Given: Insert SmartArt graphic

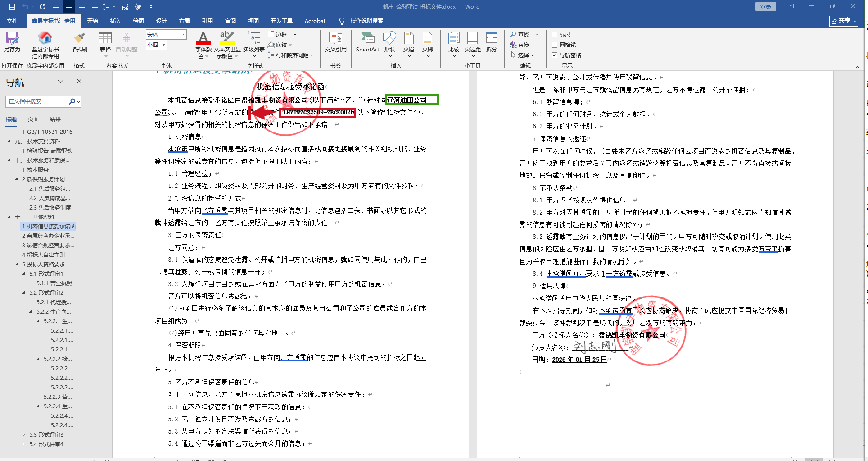Looking at the screenshot, I should click(x=367, y=42).
